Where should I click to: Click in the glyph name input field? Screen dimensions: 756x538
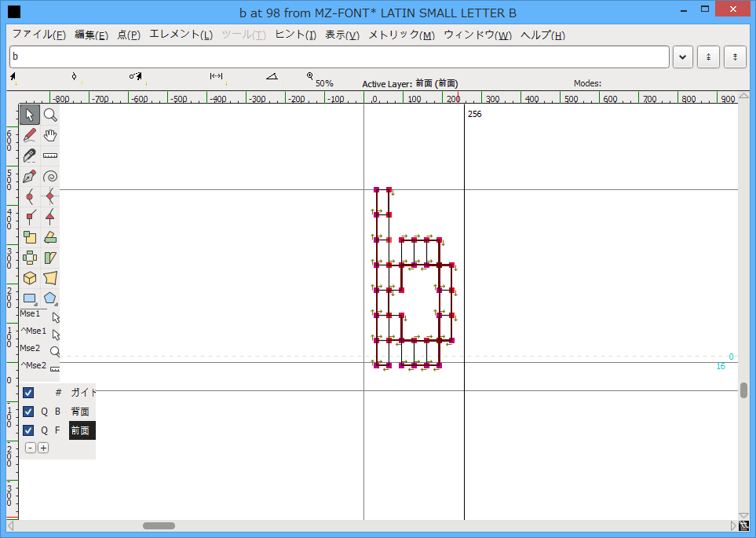pyautogui.click(x=339, y=57)
